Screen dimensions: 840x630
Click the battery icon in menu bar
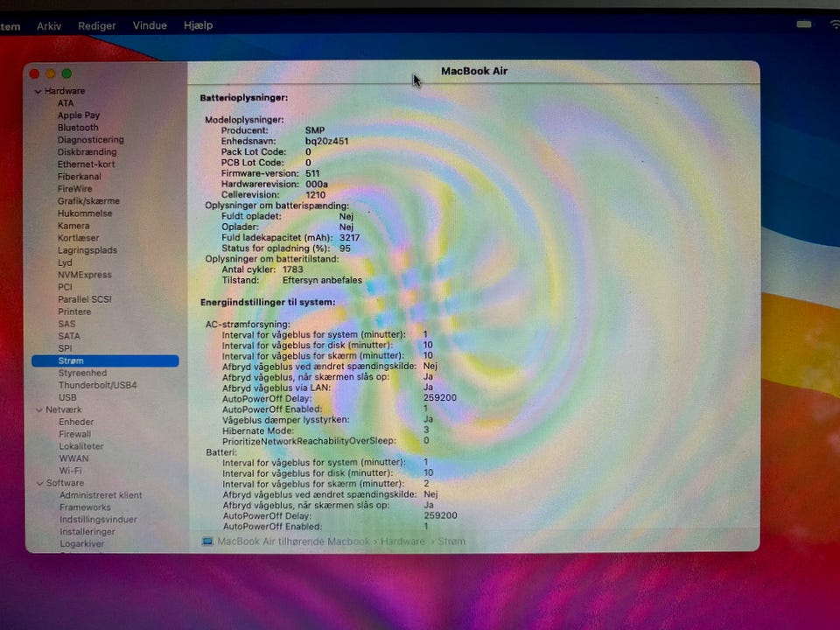[x=803, y=24]
